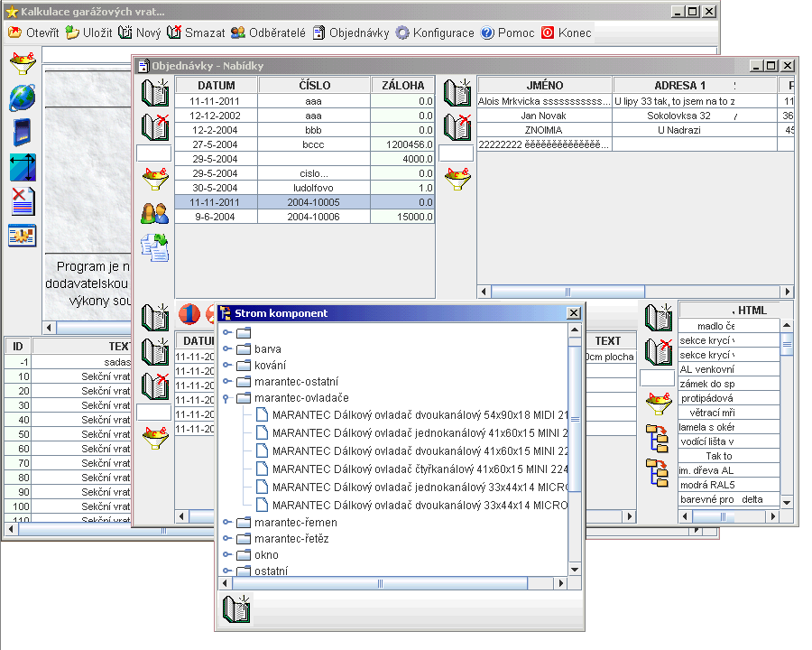This screenshot has height=650, width=812.
Task: Add new customer with book icon beside JMÉNO table
Action: [x=457, y=93]
